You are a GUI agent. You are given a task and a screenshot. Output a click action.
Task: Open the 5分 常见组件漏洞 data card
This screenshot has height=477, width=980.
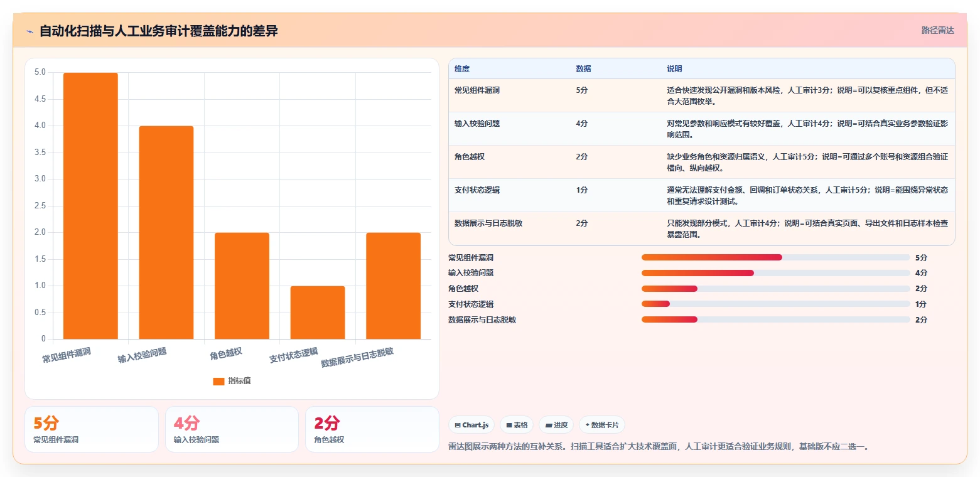coord(92,429)
